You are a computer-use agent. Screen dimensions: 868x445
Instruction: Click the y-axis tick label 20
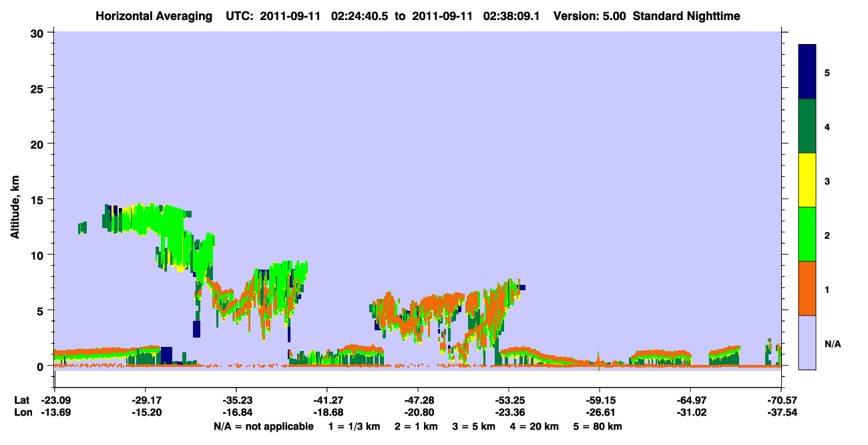point(39,143)
